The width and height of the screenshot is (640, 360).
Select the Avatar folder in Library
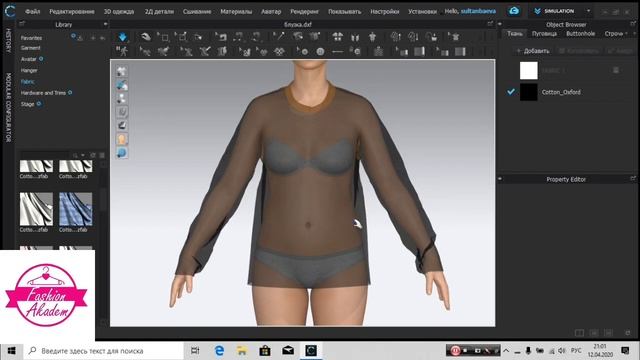29,59
